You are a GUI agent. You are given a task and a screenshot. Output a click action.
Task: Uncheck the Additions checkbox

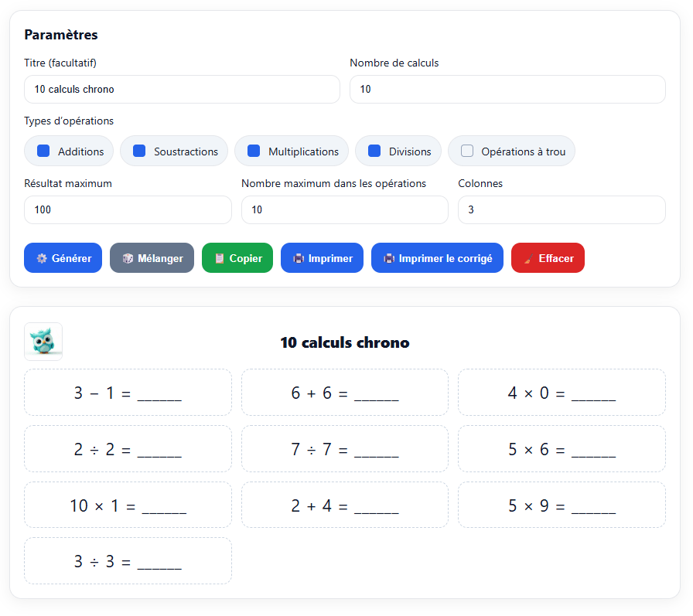pyautogui.click(x=44, y=151)
